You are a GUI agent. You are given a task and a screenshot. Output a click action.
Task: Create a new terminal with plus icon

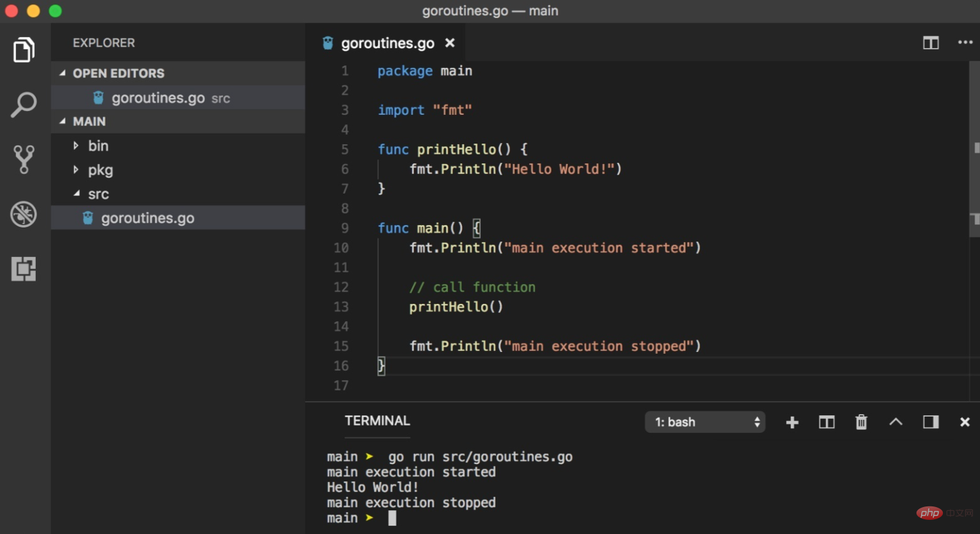pos(792,422)
